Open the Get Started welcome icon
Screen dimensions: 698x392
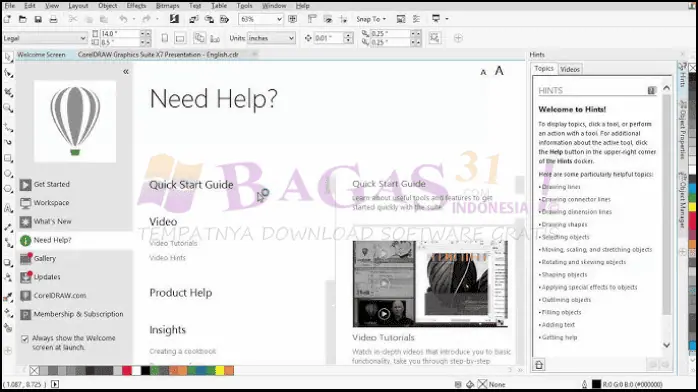tap(25, 184)
